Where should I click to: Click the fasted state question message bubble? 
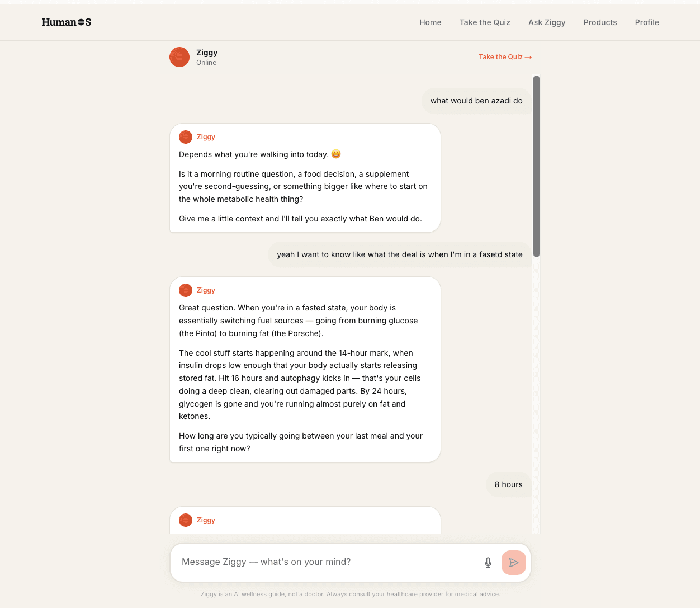click(x=400, y=254)
